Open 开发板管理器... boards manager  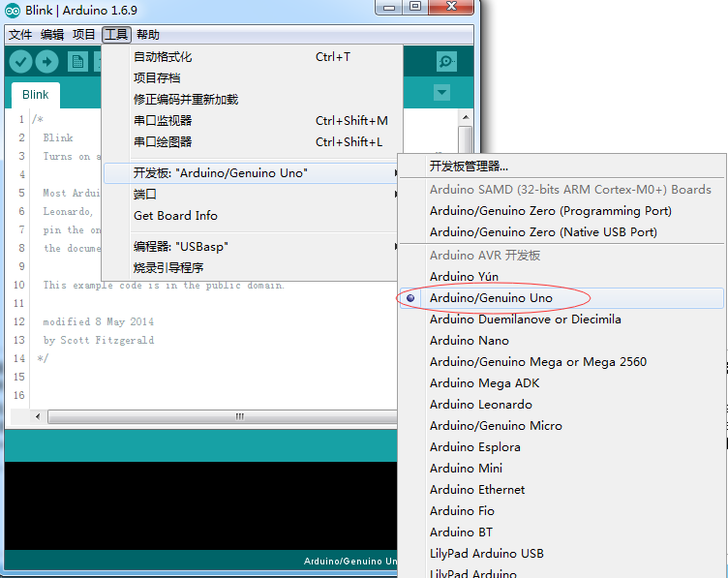click(561, 167)
